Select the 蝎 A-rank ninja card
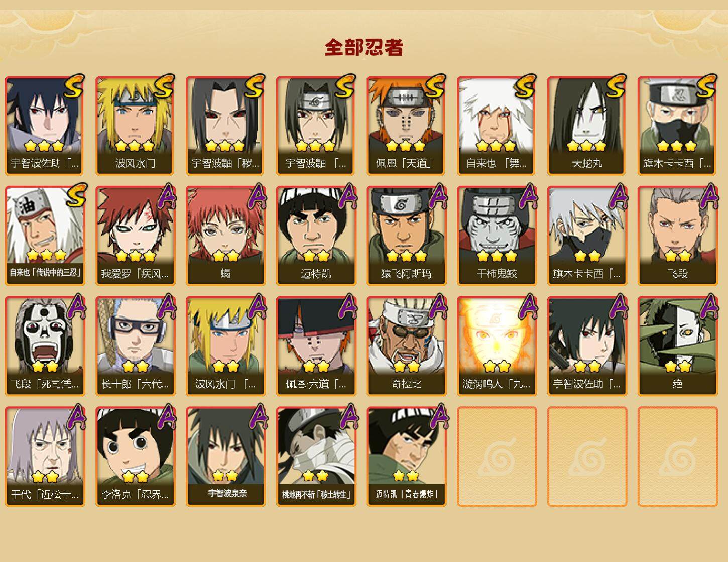 tap(225, 236)
